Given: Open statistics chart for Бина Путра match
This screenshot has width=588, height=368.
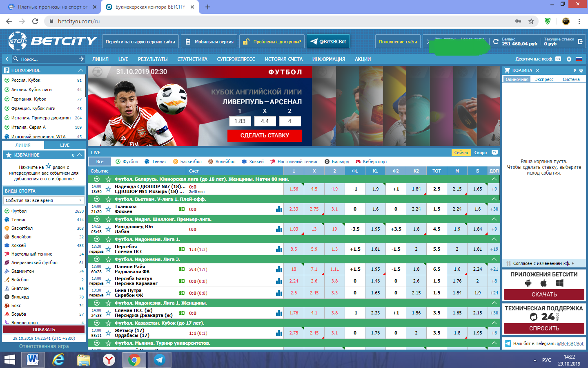Looking at the screenshot, I should click(279, 293).
